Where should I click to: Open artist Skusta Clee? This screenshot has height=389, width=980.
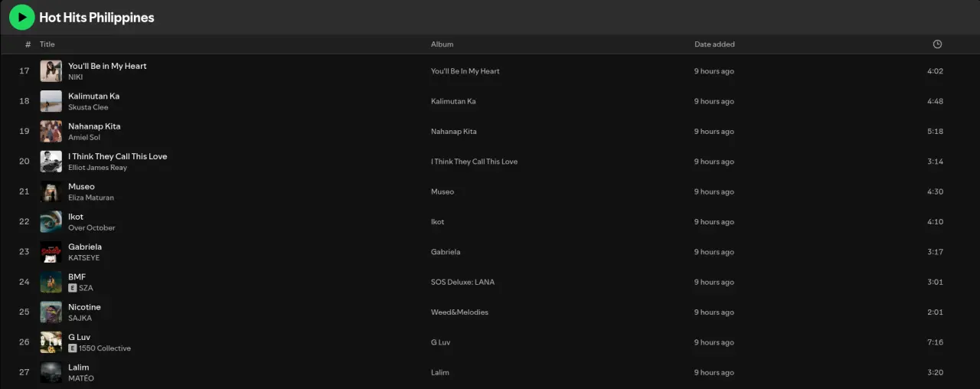point(88,107)
